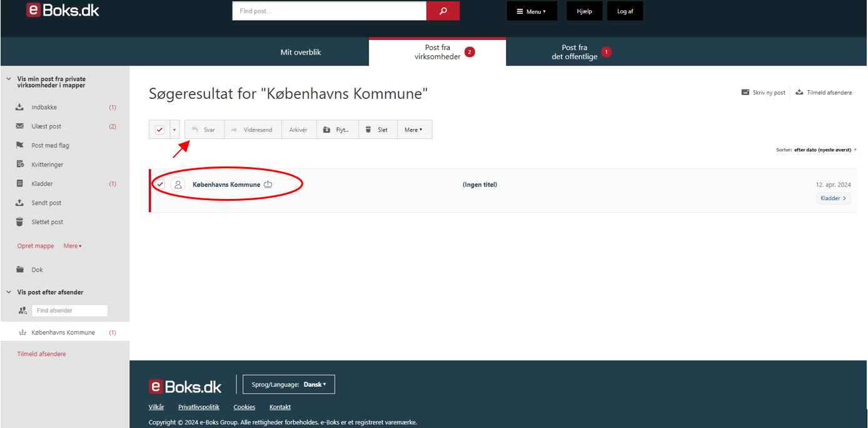Viewport: 868px width, 428px height.
Task: Click the Find post search field
Action: click(330, 11)
